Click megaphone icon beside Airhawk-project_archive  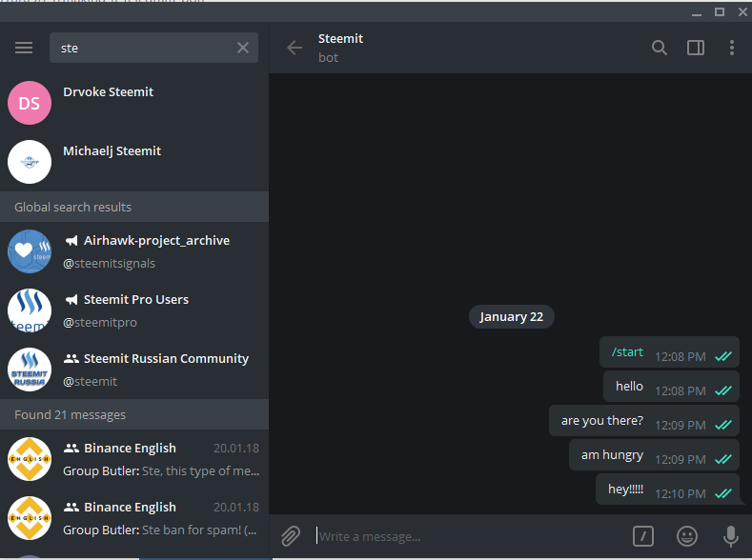(x=71, y=241)
